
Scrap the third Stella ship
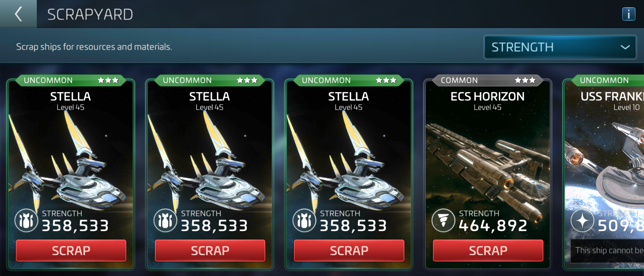coord(349,251)
